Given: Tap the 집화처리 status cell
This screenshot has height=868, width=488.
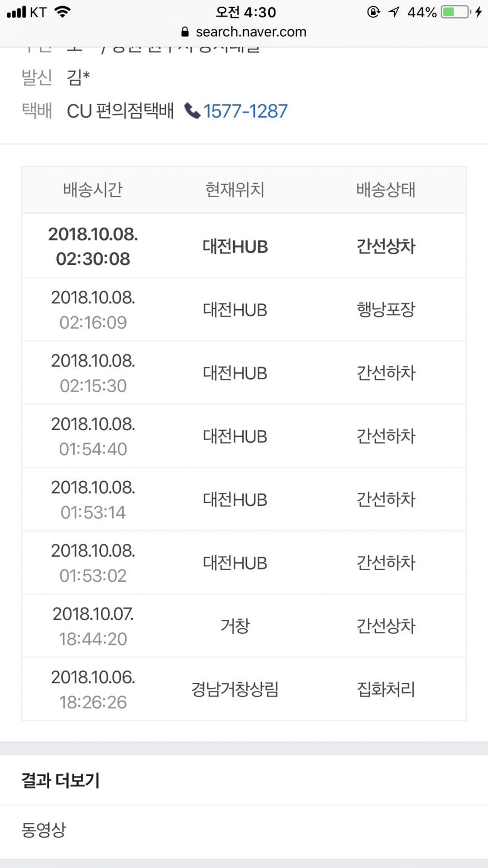Looking at the screenshot, I should tap(386, 689).
